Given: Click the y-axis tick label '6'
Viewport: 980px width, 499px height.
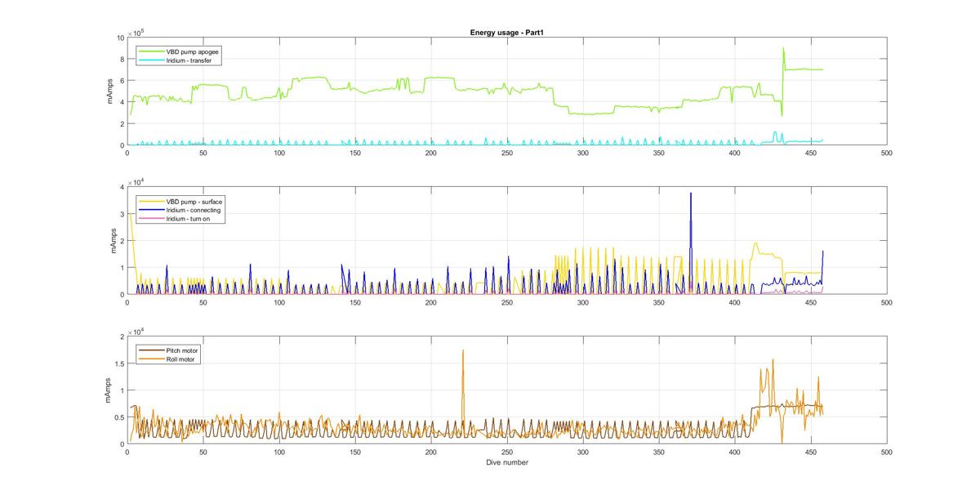Looking at the screenshot, I should point(121,81).
